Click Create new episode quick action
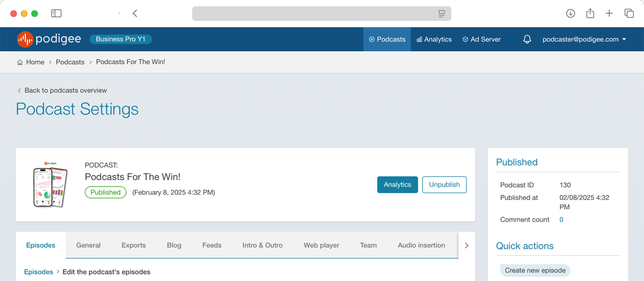The height and width of the screenshot is (281, 644). pos(535,270)
